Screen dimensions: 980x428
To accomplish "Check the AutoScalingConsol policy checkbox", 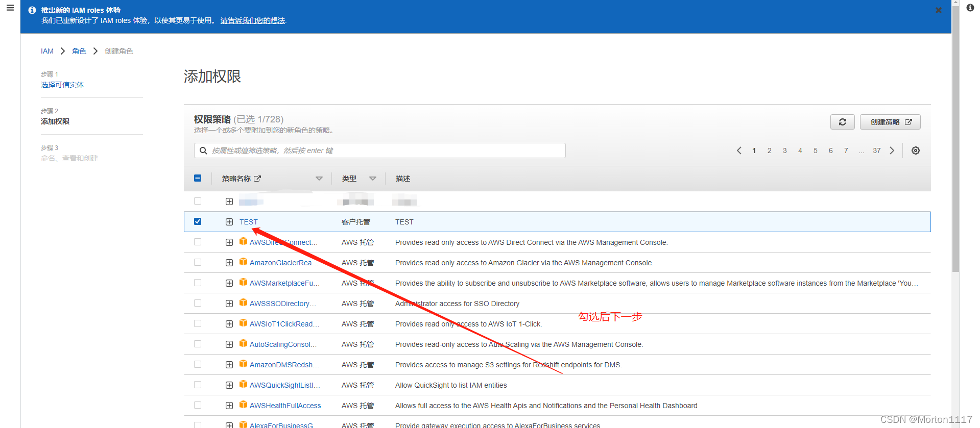I will [x=198, y=344].
